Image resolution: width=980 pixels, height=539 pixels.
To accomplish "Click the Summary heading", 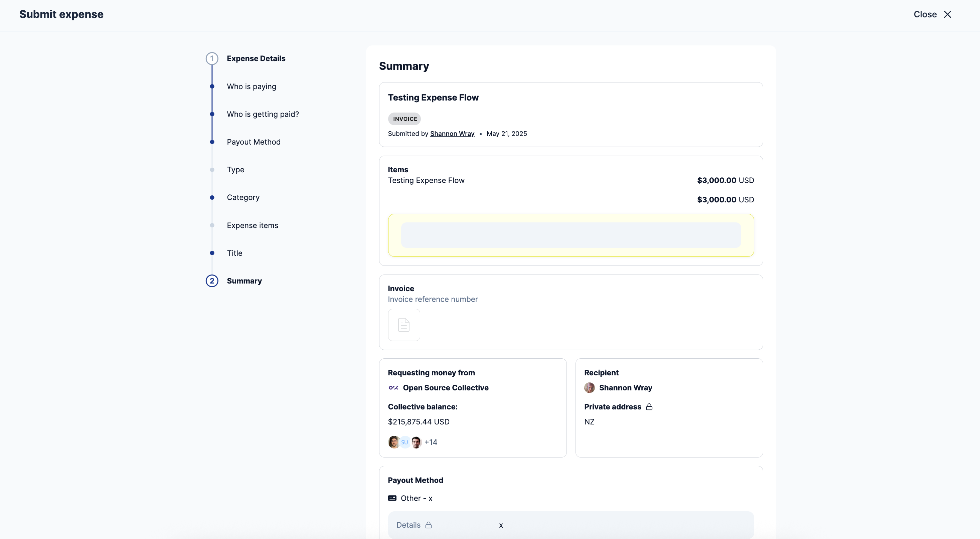I will pos(403,66).
